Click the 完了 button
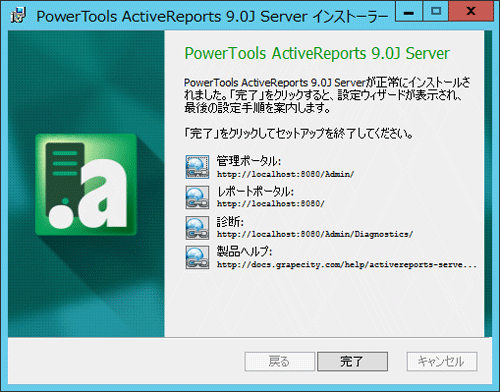 pyautogui.click(x=352, y=361)
